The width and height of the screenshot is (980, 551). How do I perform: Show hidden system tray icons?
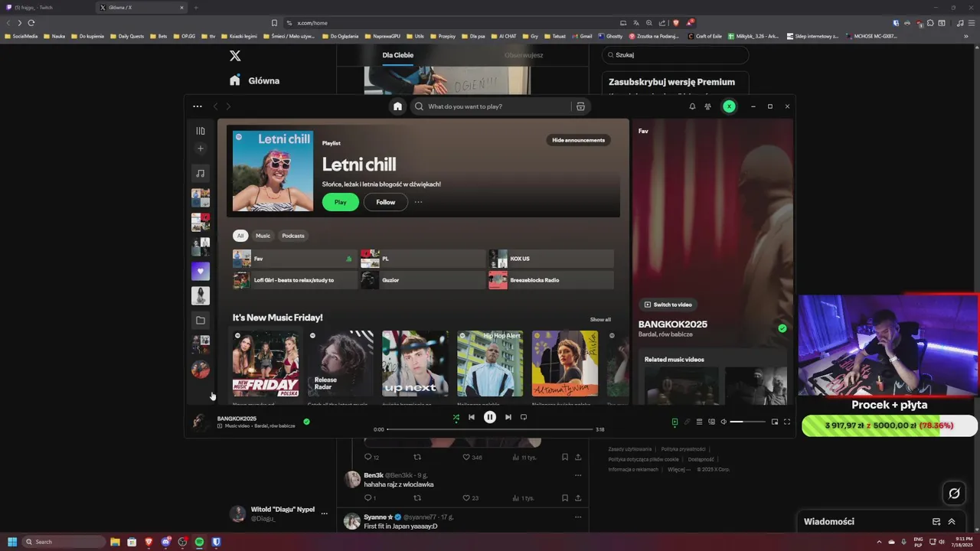coord(879,542)
